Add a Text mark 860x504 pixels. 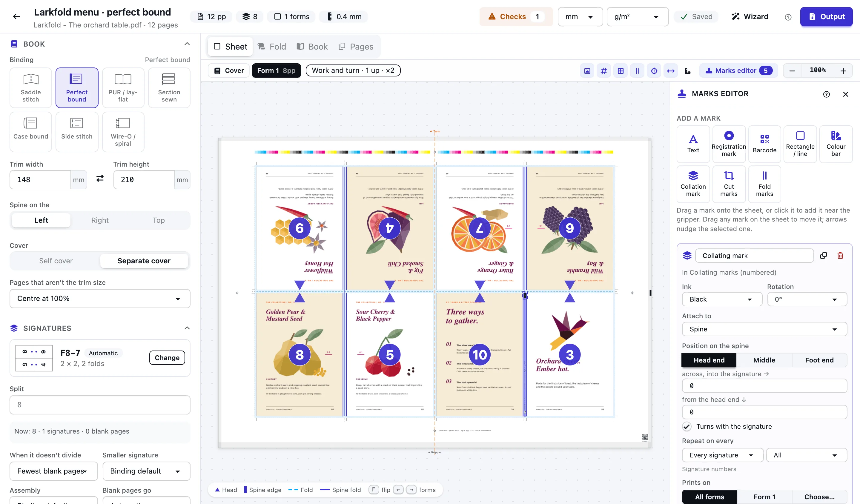coord(693,144)
